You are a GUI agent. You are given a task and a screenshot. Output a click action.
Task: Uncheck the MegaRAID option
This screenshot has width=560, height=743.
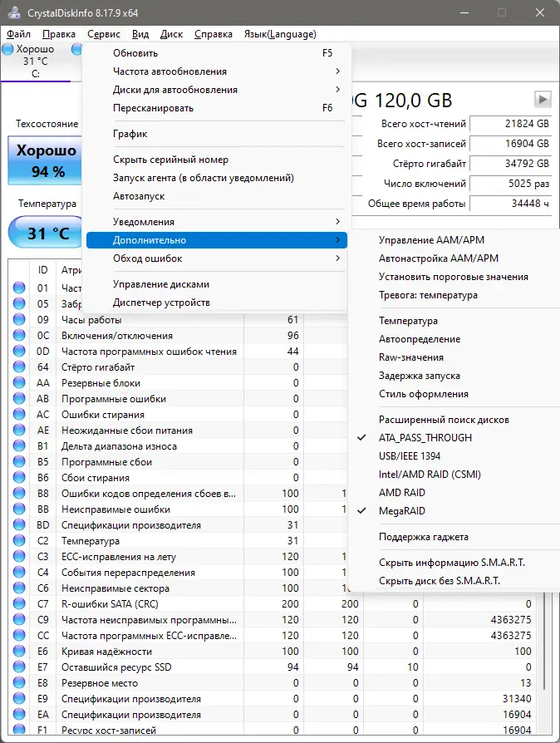point(402,511)
